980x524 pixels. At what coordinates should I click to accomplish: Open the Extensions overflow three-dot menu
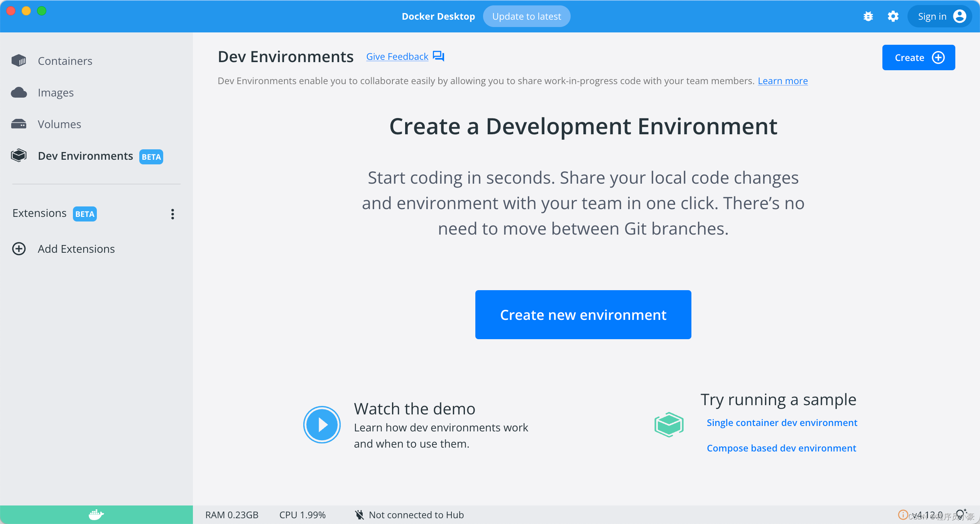point(172,214)
